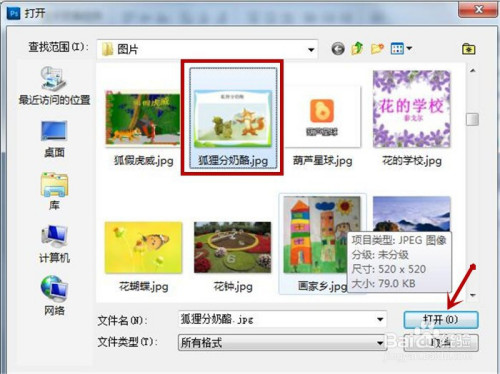Select Computer (计算机) in sidebar
The width and height of the screenshot is (500, 374).
pyautogui.click(x=54, y=244)
